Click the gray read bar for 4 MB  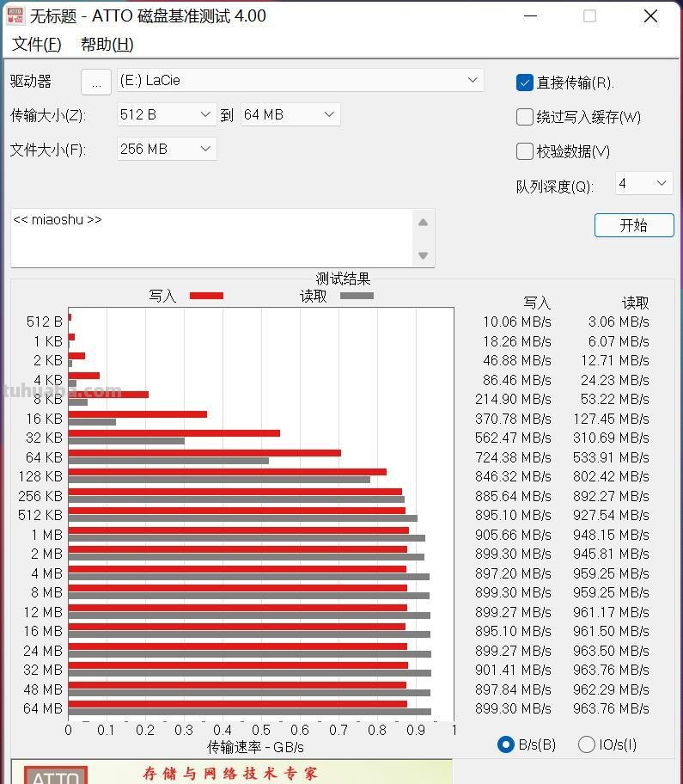[249, 577]
